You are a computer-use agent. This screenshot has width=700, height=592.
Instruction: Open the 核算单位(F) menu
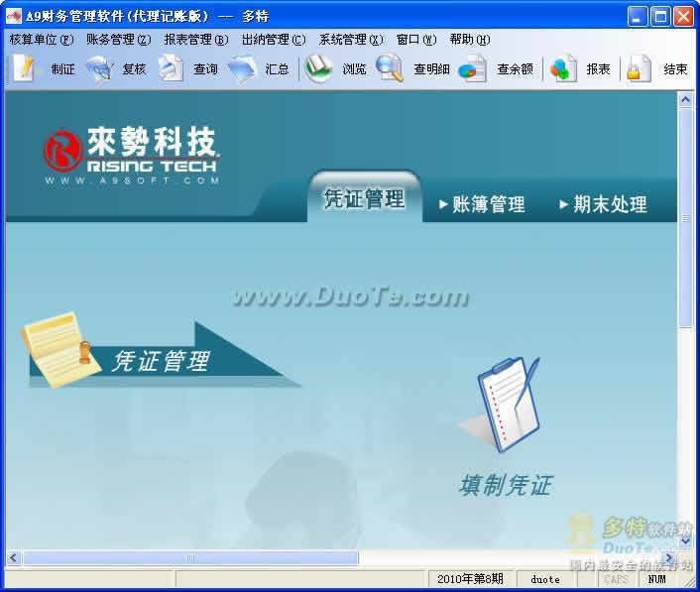tap(42, 40)
